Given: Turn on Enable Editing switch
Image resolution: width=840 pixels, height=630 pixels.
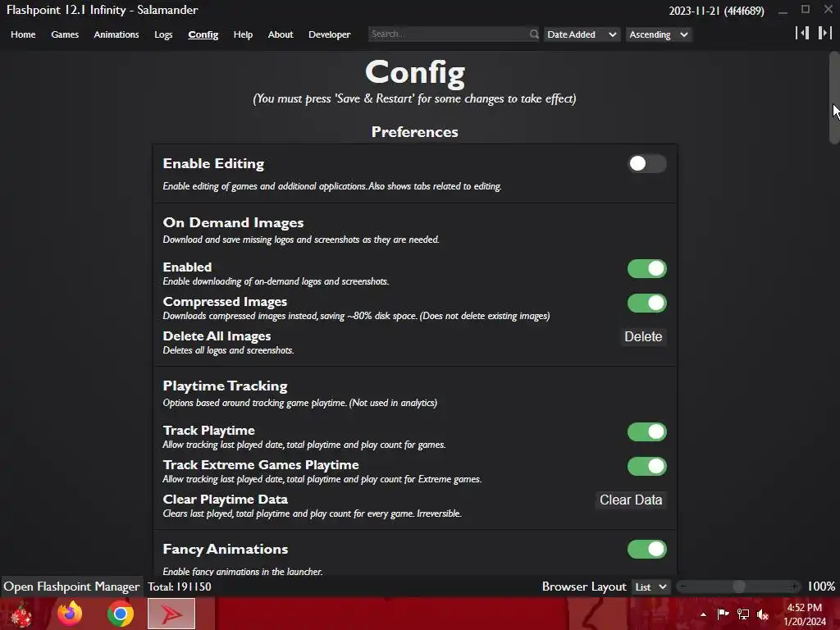Looking at the screenshot, I should pos(646,164).
